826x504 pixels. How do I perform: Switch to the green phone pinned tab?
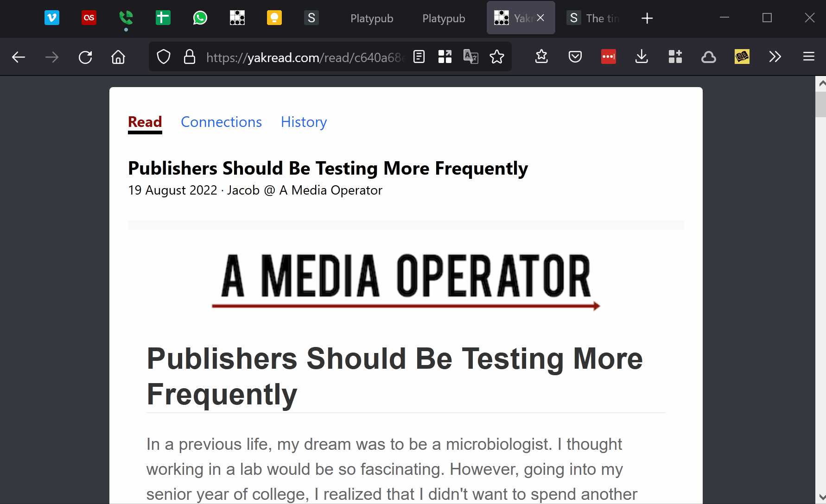(x=126, y=18)
